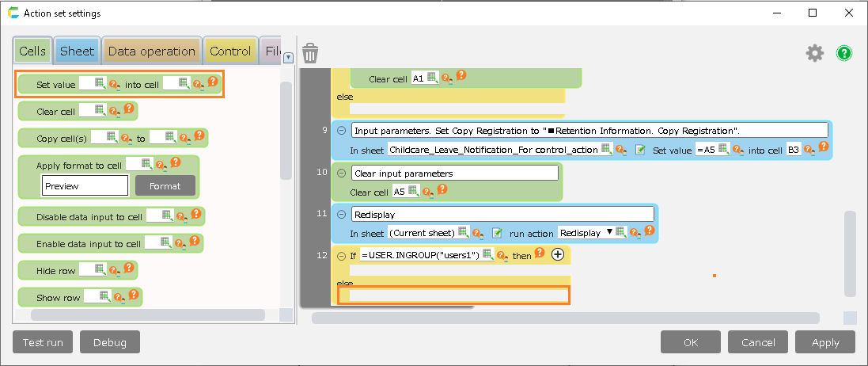Open settings via the gear icon

pos(814,53)
